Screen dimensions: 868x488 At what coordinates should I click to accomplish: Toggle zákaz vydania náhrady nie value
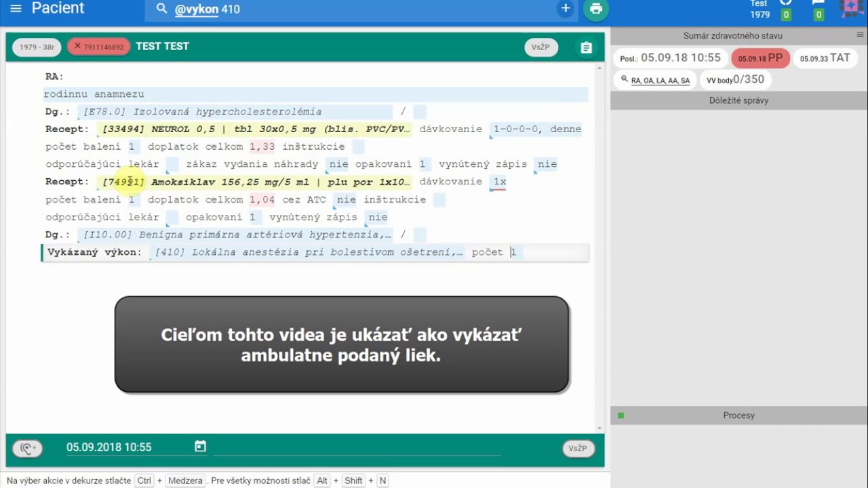pyautogui.click(x=338, y=164)
